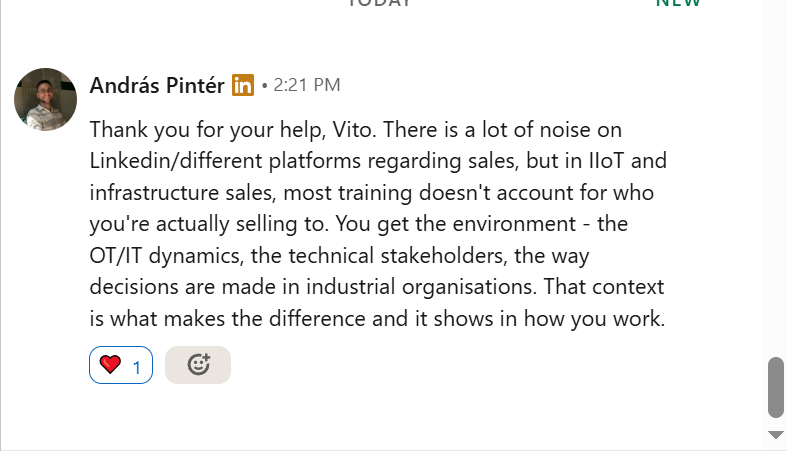Click the vertical scrollbar thumb
This screenshot has width=787, height=451.
[775, 386]
